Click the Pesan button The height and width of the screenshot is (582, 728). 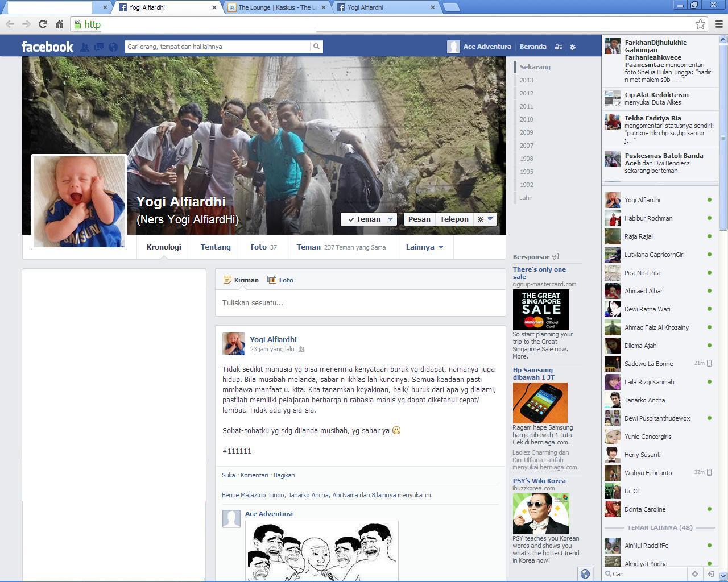[x=419, y=219]
